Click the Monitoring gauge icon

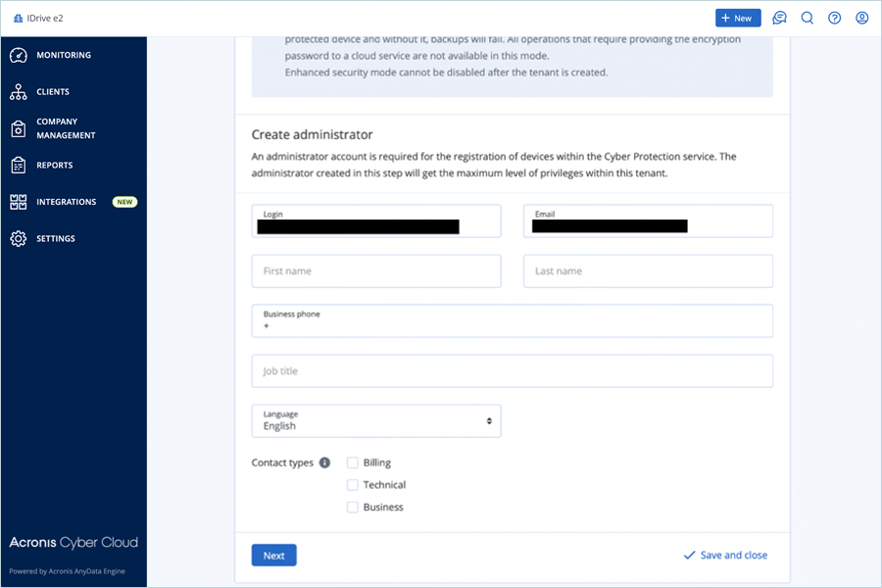click(x=19, y=55)
